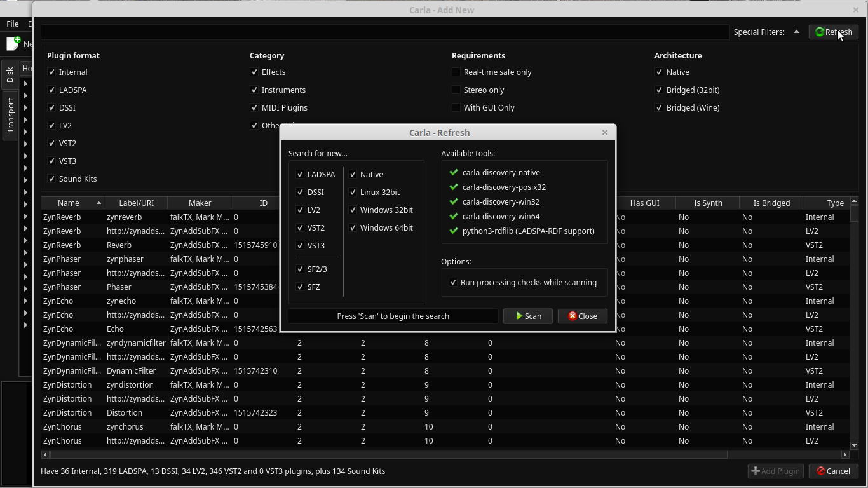Start the plugin scan with Scan button
868x488 pixels.
point(528,316)
